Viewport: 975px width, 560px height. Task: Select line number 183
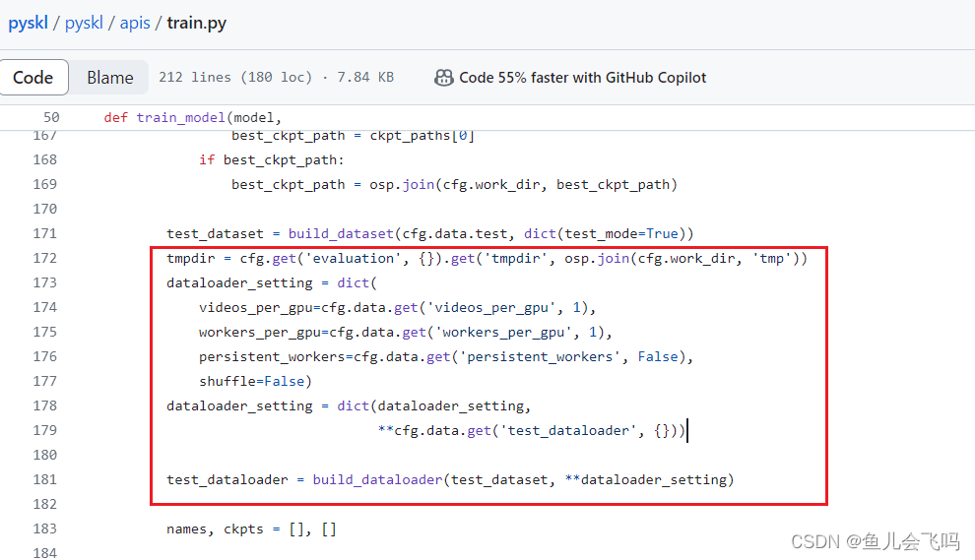click(44, 529)
